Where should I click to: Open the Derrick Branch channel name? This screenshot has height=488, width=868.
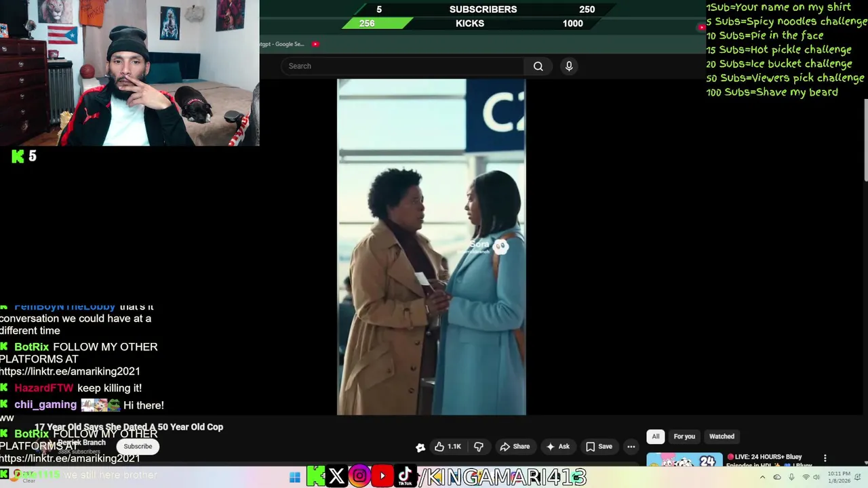81,443
